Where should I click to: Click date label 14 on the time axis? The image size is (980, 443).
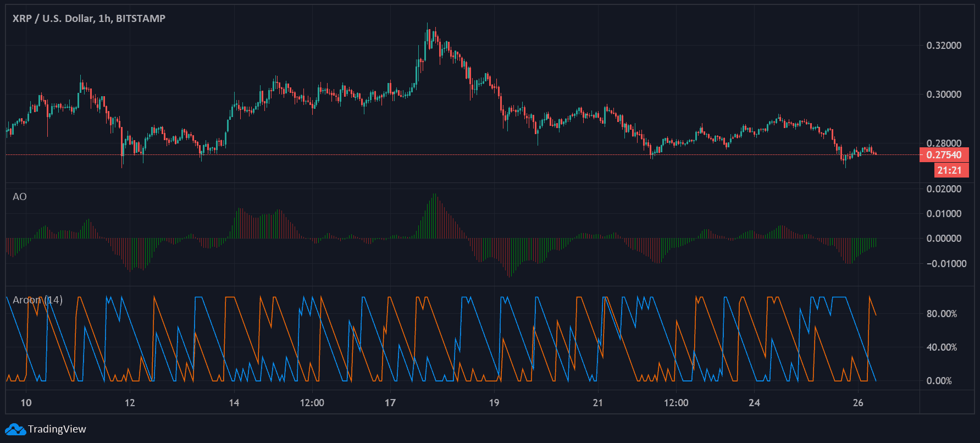click(234, 403)
